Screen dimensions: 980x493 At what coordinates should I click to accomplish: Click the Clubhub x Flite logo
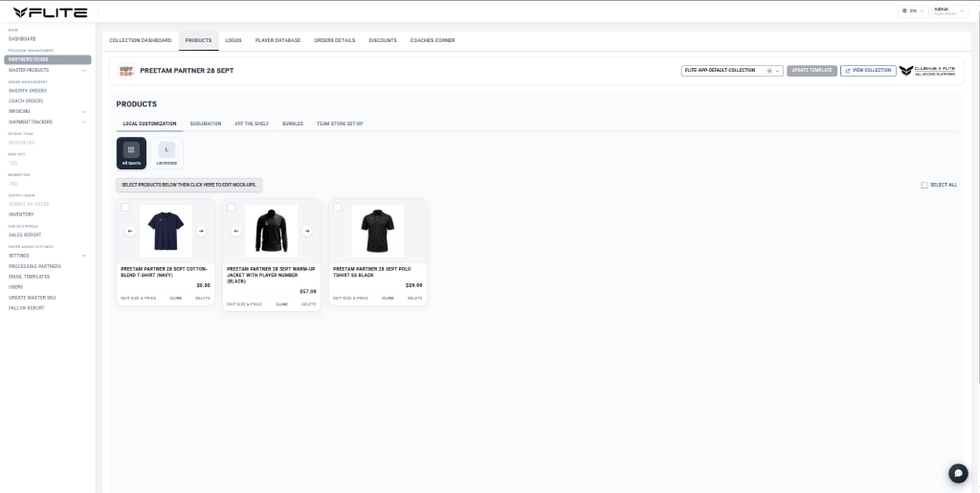pyautogui.click(x=927, y=71)
